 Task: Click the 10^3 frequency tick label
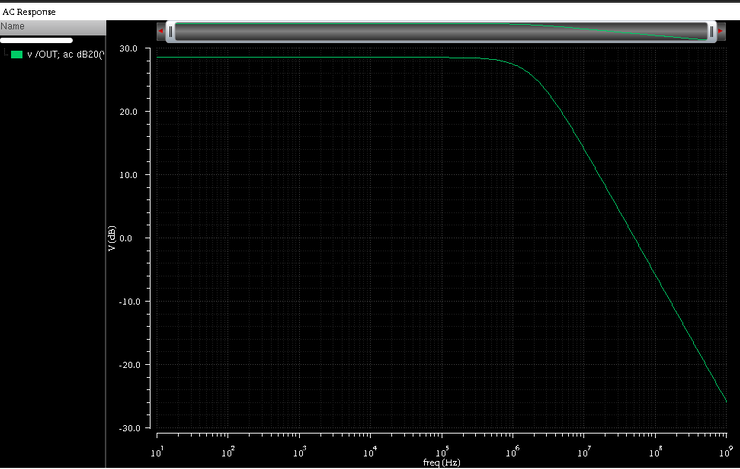click(x=299, y=452)
